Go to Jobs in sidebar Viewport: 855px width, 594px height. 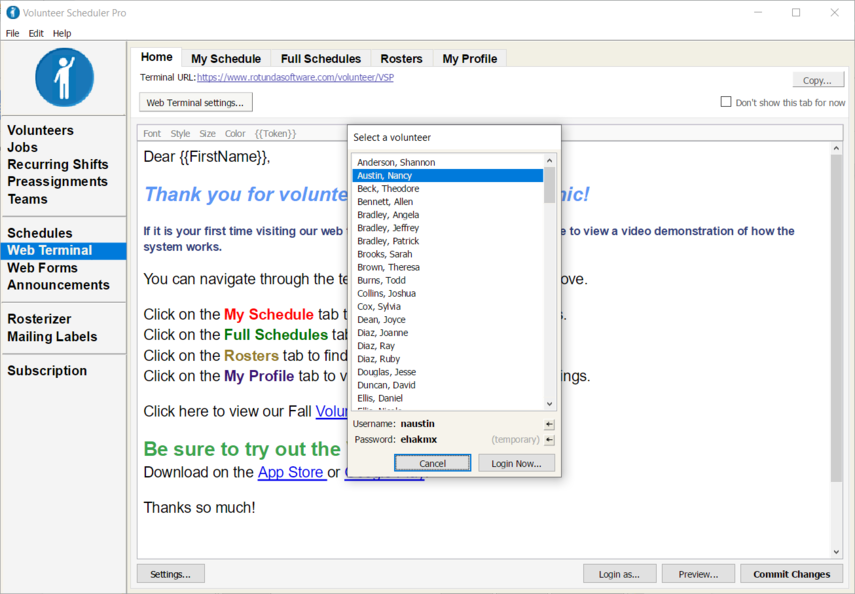[x=22, y=147]
